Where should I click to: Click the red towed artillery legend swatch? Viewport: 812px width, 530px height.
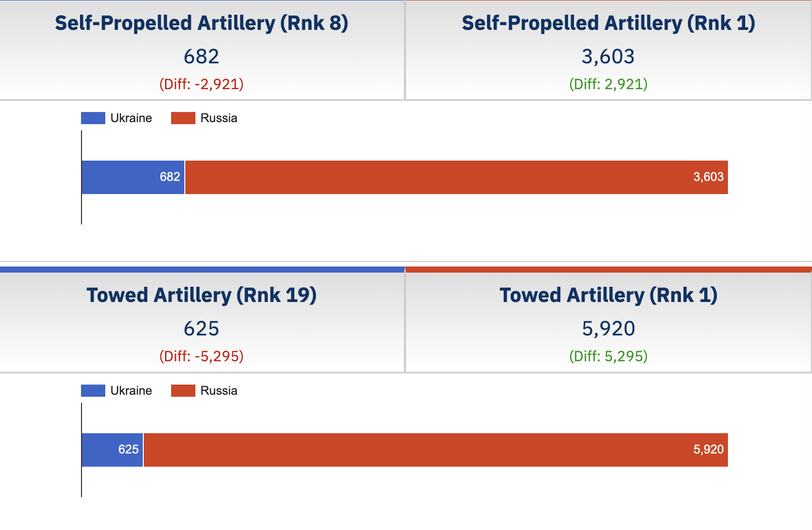coord(183,391)
